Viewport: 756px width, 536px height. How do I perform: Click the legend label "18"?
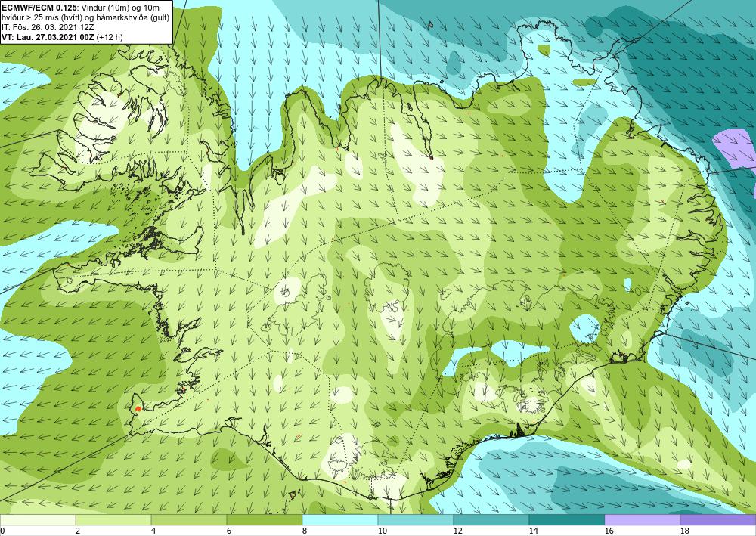point(684,531)
